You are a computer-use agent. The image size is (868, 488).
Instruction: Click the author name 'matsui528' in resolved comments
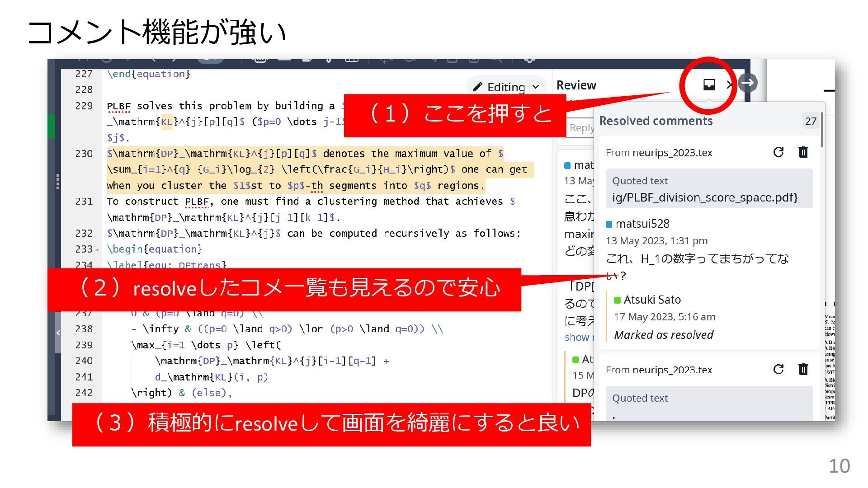(642, 224)
